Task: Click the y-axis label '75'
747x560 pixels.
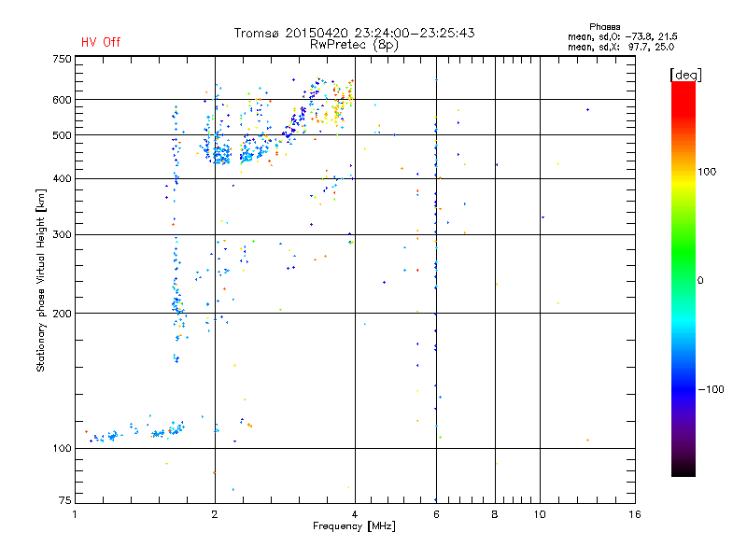Action: pyautogui.click(x=65, y=500)
